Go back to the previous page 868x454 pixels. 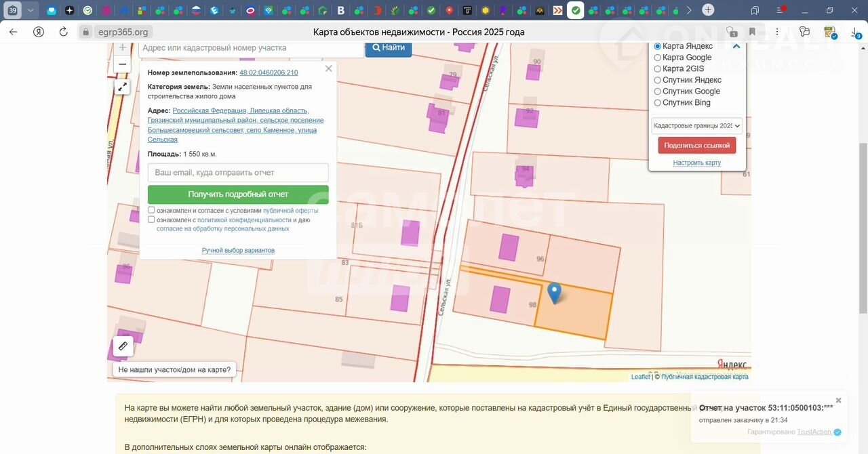click(x=14, y=32)
